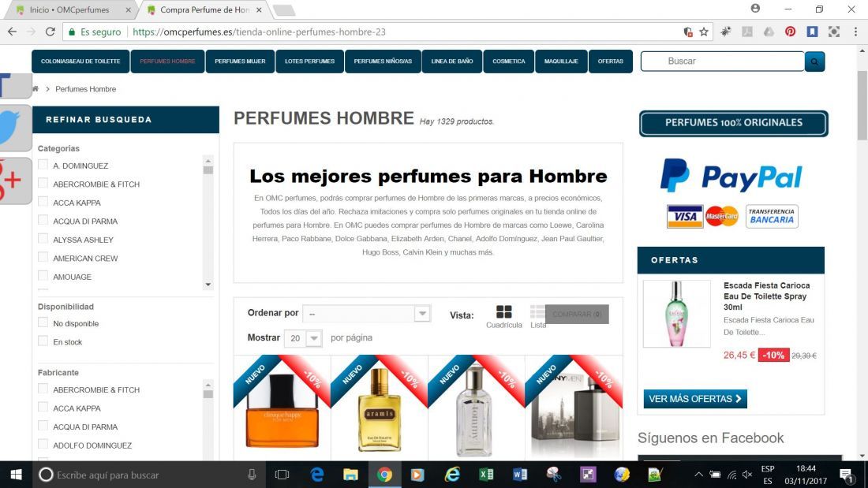This screenshot has height=488, width=868.
Task: Click the Cortana microphone icon
Action: [x=252, y=475]
